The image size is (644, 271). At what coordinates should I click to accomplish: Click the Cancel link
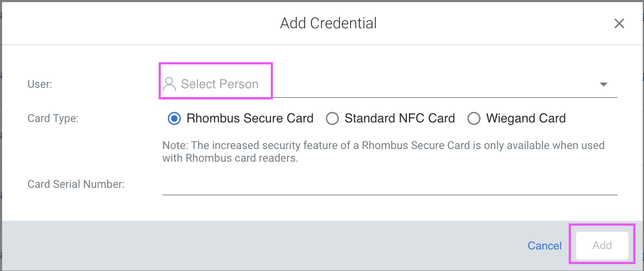(x=545, y=245)
